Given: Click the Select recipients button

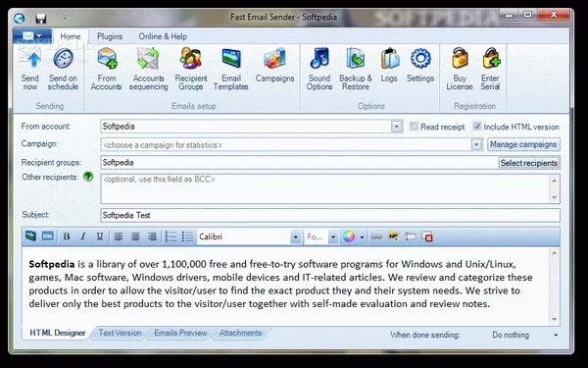Looking at the screenshot, I should coord(529,163).
